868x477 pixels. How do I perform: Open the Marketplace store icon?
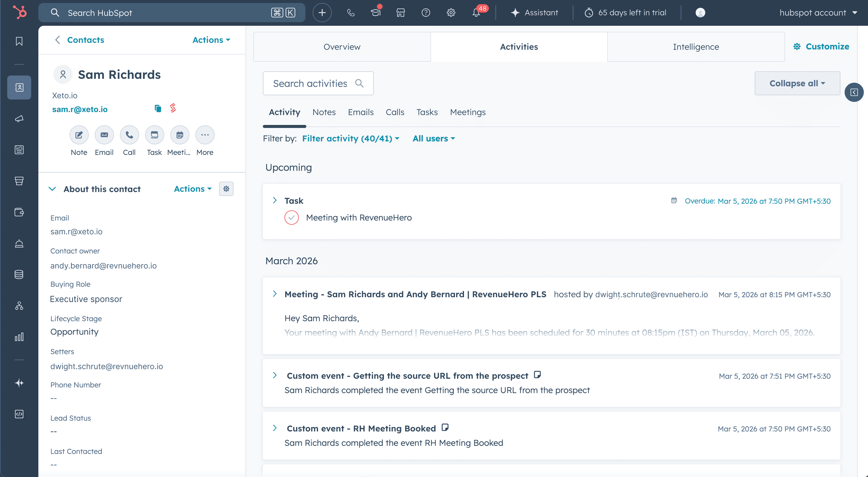[x=400, y=13]
